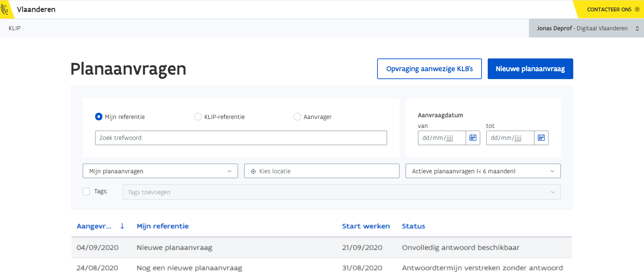Image resolution: width=644 pixels, height=272 pixels.
Task: Open the 'tot' date calendar picker icon
Action: (541, 138)
